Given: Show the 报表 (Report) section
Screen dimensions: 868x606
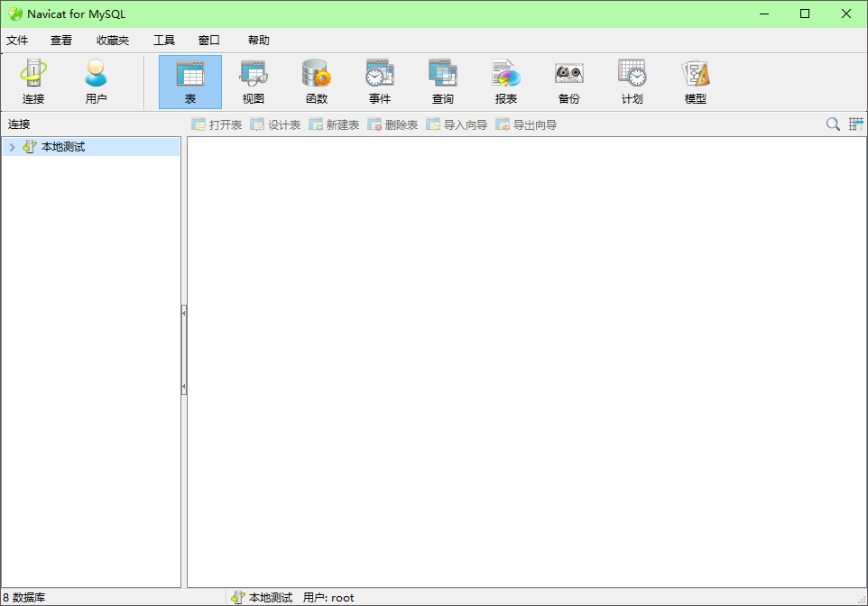Looking at the screenshot, I should click(x=506, y=82).
